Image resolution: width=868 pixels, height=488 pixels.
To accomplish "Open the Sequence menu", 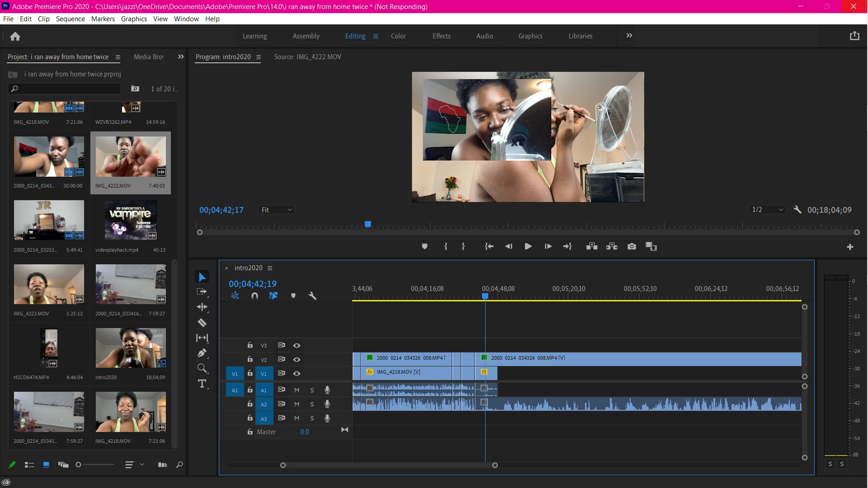I will coord(70,19).
